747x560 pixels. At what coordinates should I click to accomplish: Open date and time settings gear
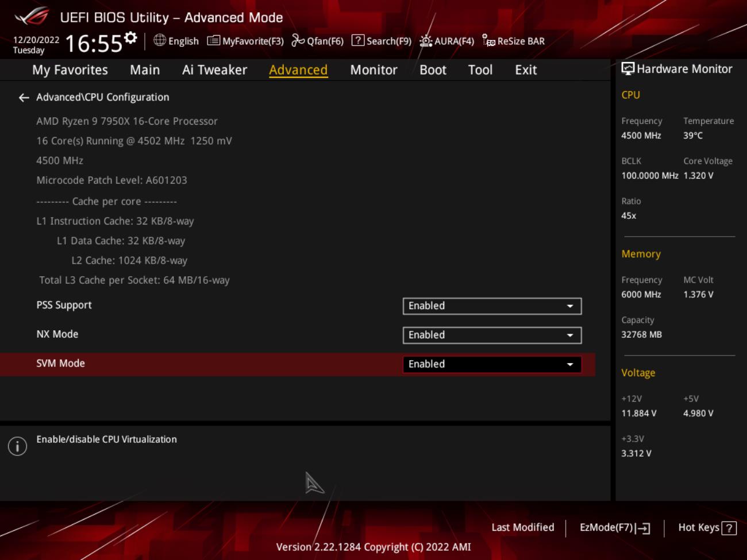(x=131, y=38)
